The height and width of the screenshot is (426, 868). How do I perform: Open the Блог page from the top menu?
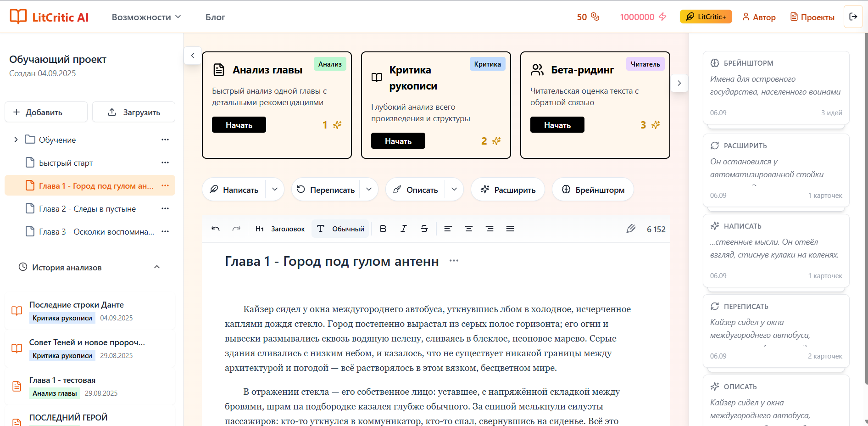[x=215, y=17]
